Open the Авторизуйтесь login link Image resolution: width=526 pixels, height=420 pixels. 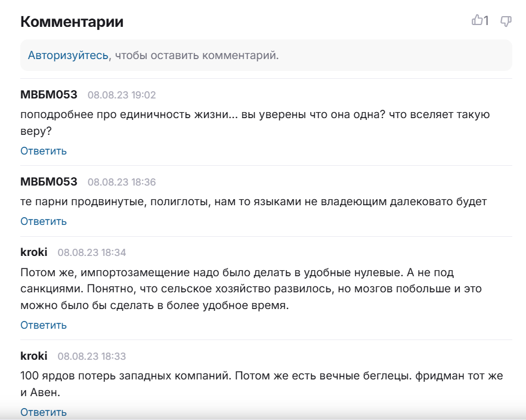pos(68,55)
